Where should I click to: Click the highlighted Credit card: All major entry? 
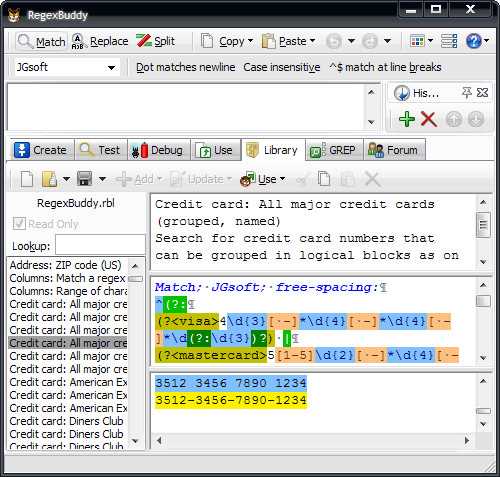68,343
